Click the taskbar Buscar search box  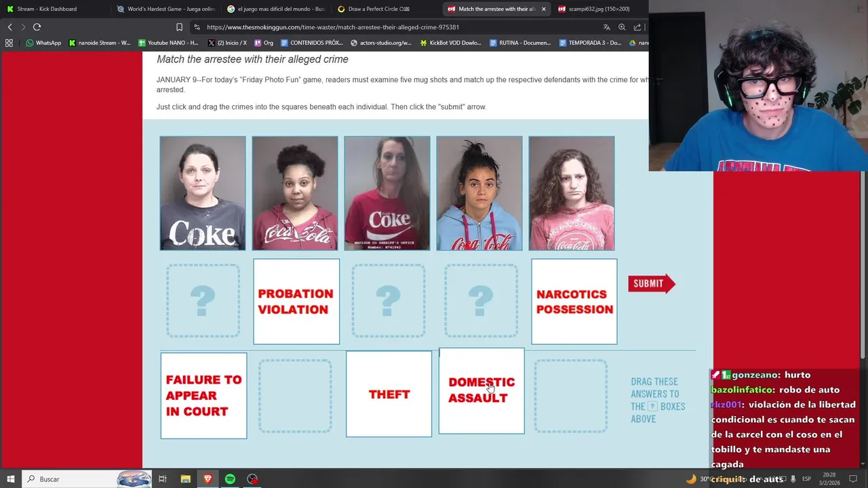coord(87,479)
